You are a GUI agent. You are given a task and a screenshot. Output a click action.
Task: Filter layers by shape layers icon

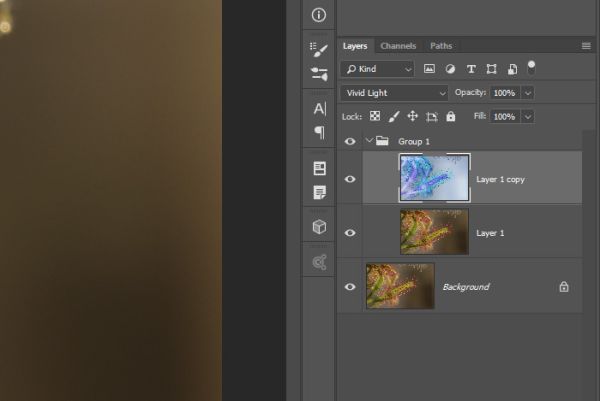[x=491, y=69]
